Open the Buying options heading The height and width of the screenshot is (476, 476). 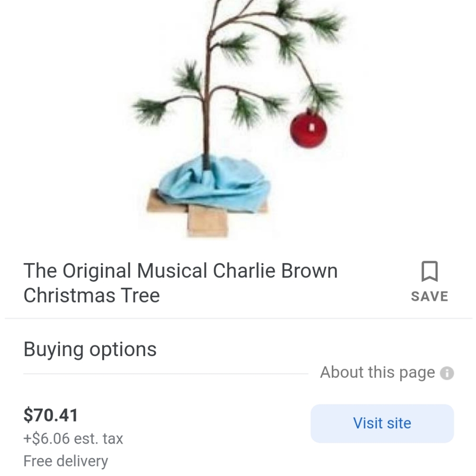pyautogui.click(x=89, y=349)
